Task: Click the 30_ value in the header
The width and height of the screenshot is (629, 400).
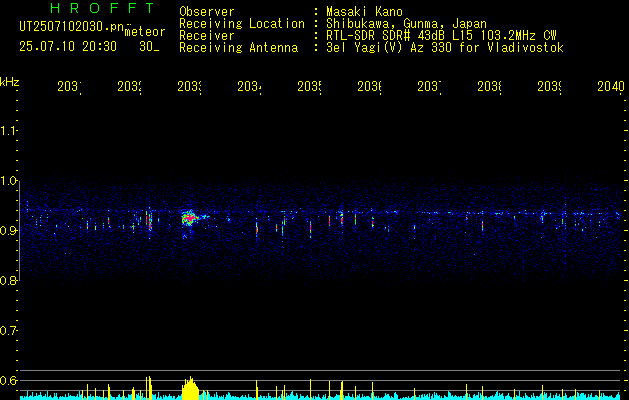Action: click(x=149, y=47)
